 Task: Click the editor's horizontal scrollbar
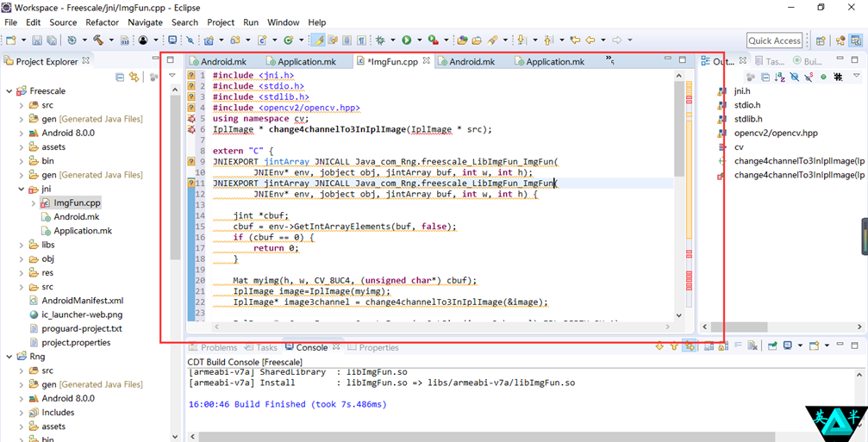tap(431, 327)
